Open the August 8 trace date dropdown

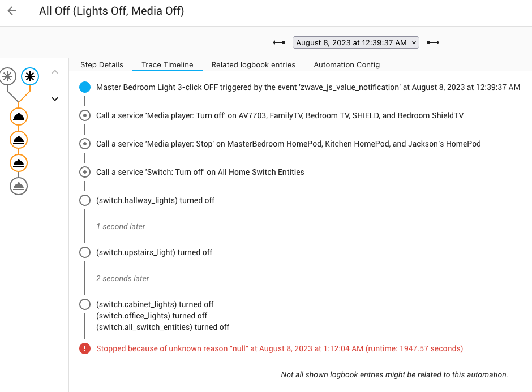355,42
